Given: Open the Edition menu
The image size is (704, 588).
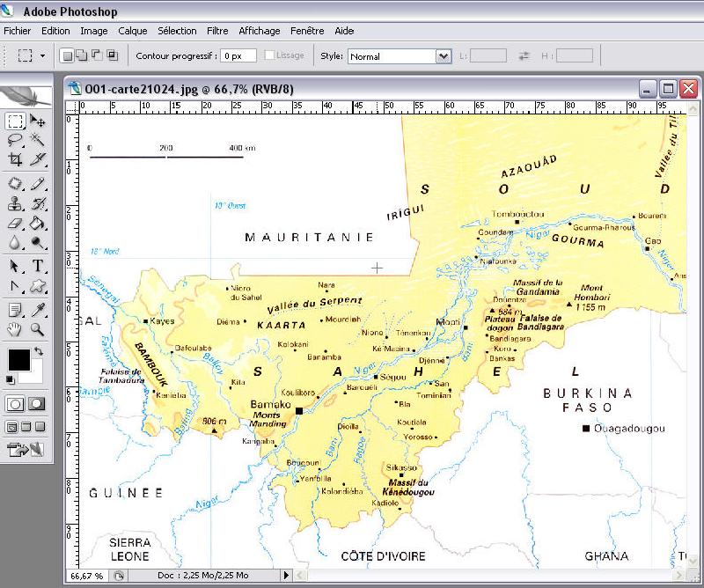Looking at the screenshot, I should (x=55, y=31).
